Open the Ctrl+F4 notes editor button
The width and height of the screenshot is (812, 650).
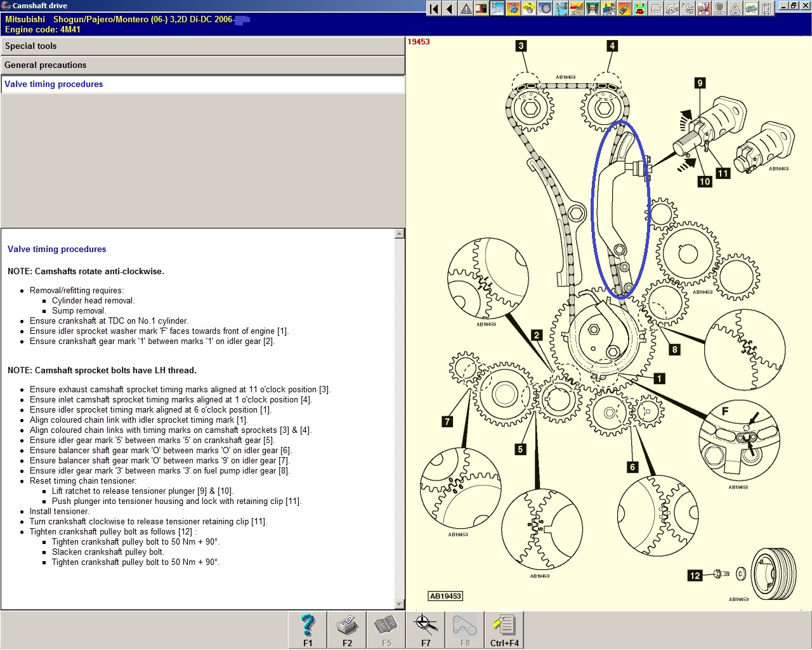click(504, 630)
